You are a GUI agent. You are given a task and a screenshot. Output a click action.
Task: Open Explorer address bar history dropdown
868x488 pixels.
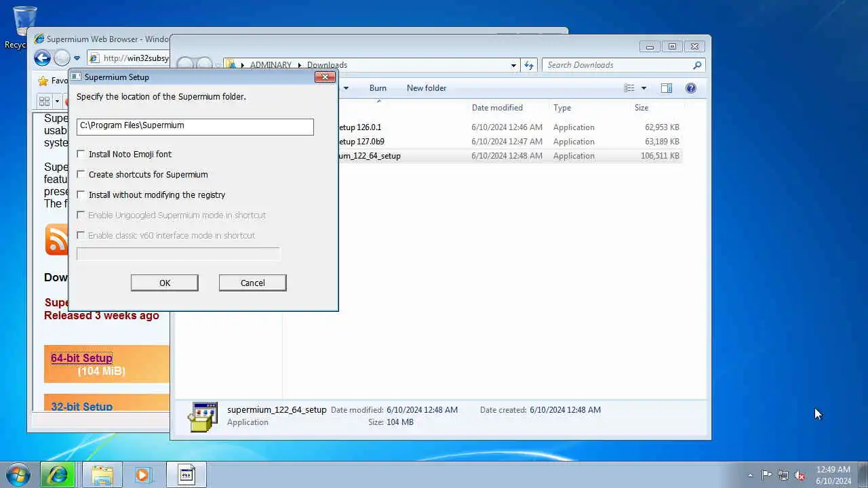(513, 65)
